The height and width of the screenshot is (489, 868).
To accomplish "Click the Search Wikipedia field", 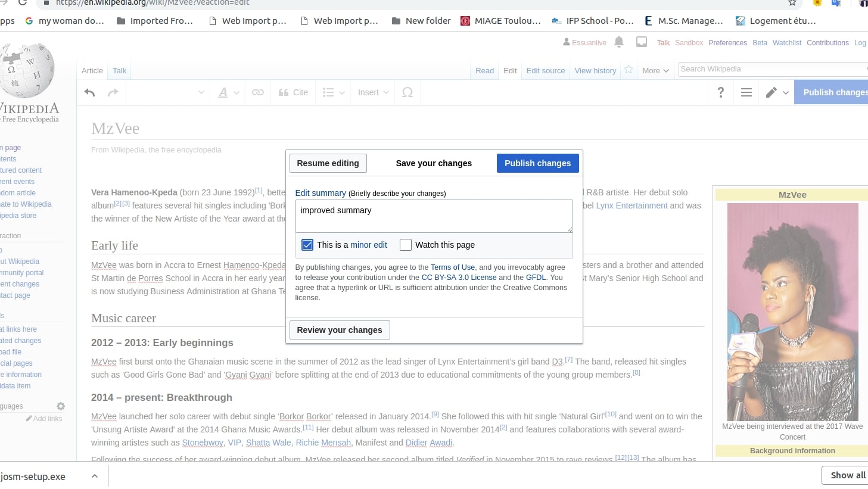I will 773,69.
